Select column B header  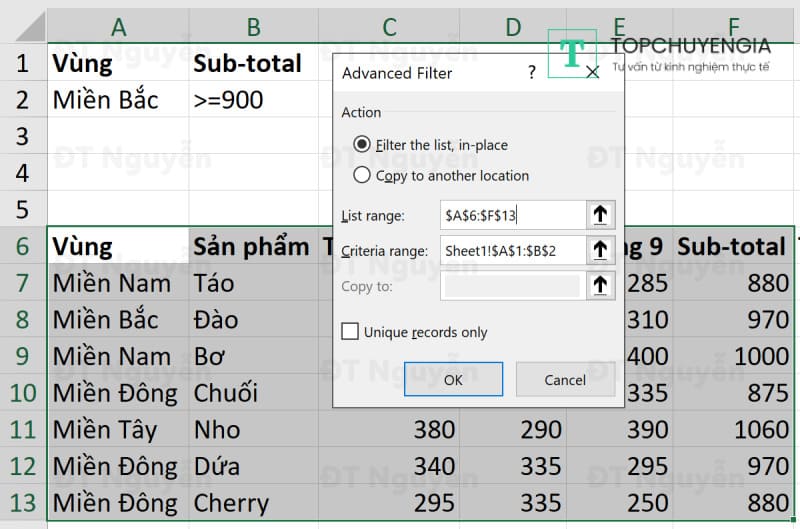253,27
